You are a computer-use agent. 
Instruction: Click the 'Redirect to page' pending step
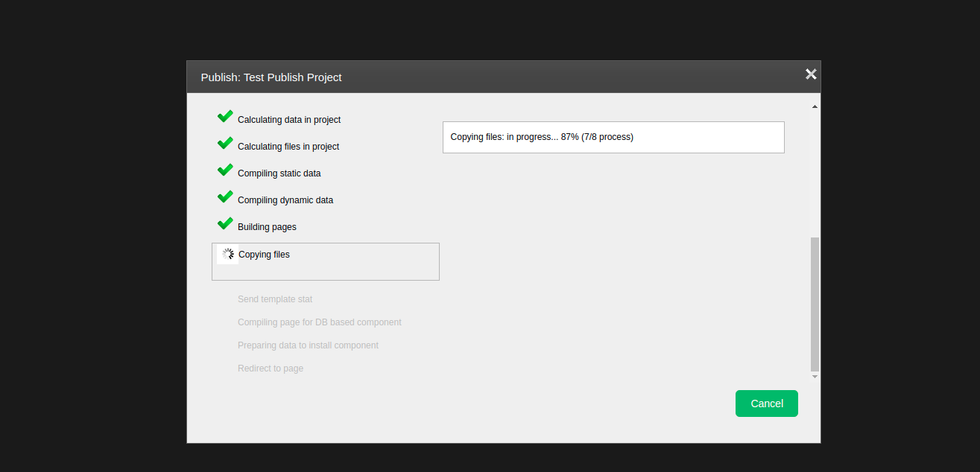click(271, 369)
